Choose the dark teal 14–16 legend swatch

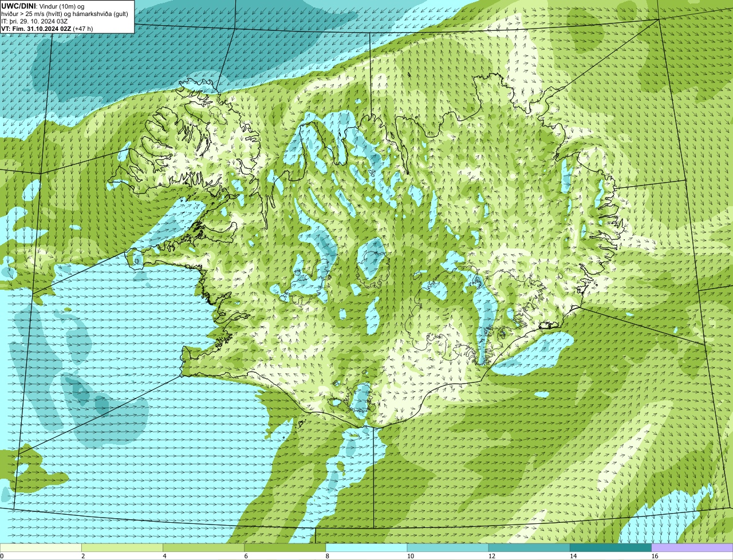(x=610, y=547)
